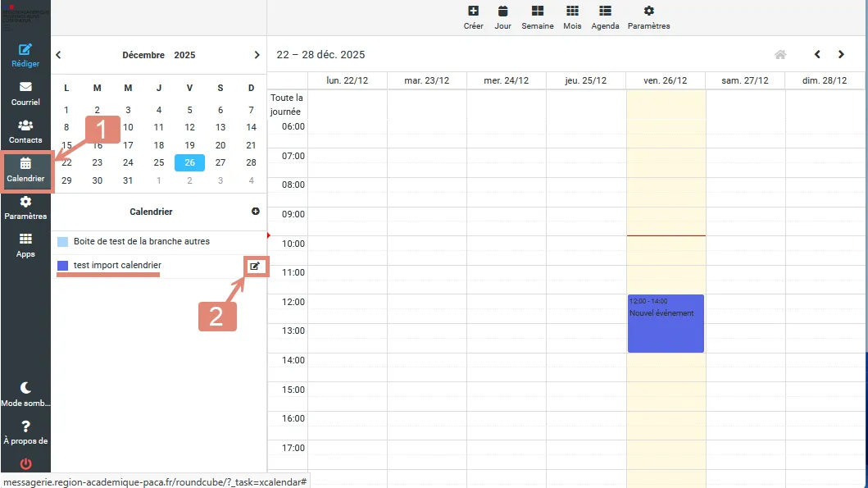Screen dimensions: 868x488
Task: Open the Contacts section
Action: [25, 132]
